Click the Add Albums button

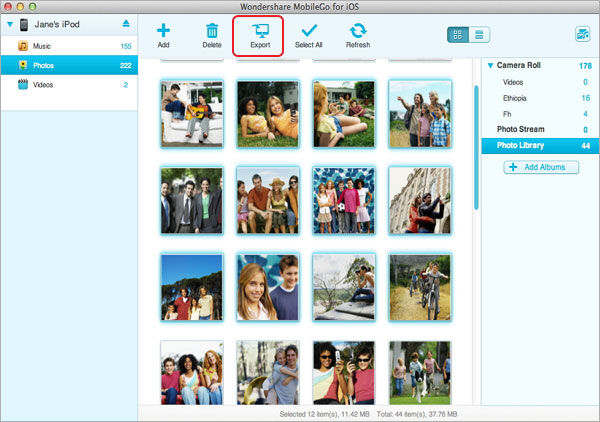pyautogui.click(x=541, y=167)
